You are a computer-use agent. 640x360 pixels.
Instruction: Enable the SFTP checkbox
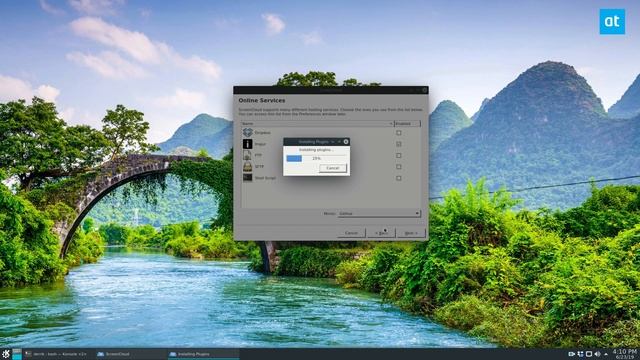399,167
